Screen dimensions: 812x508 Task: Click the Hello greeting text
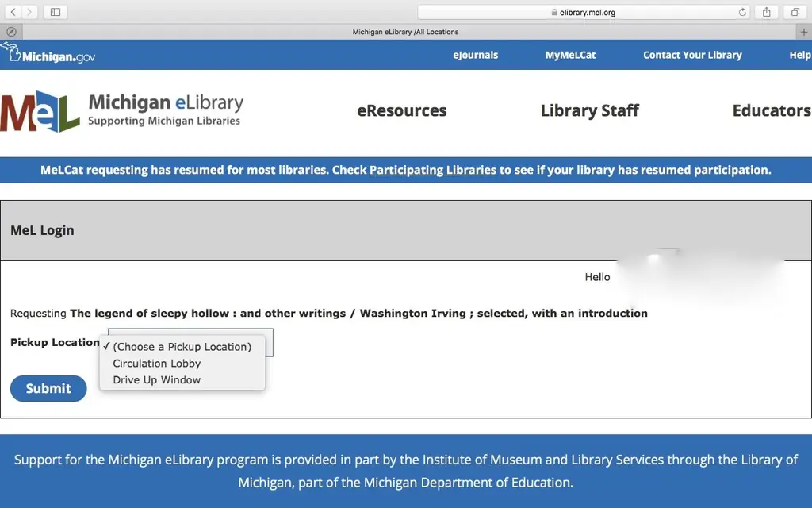598,277
